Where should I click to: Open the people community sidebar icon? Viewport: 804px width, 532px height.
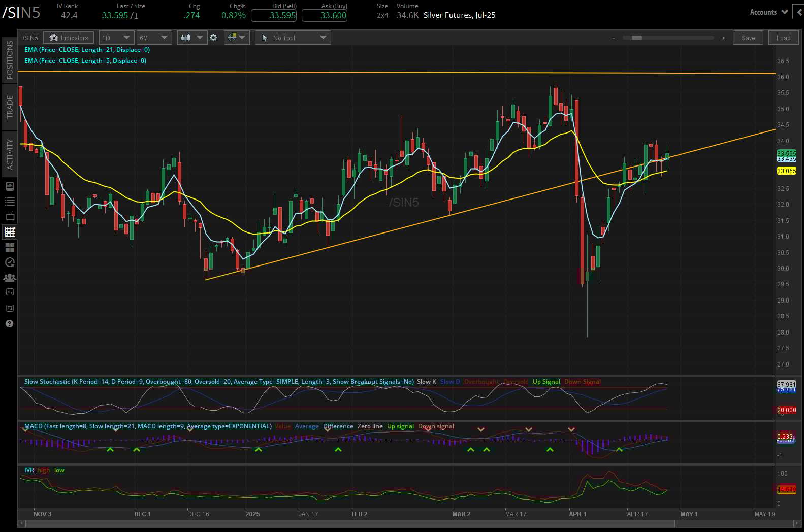click(10, 278)
